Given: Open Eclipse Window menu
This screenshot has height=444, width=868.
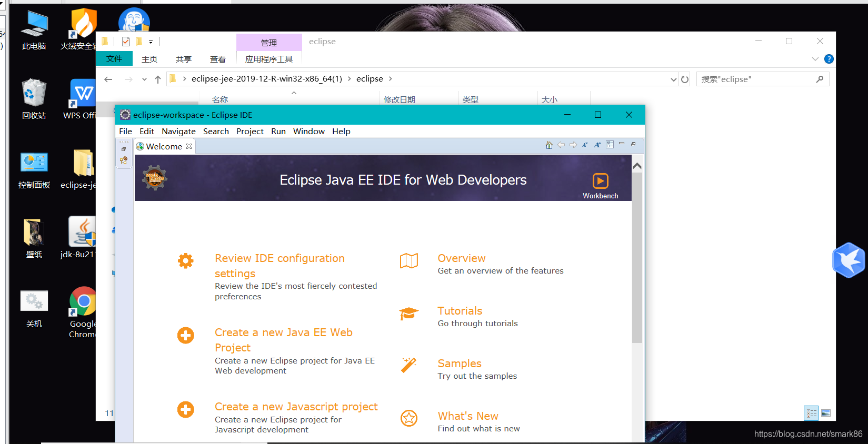Looking at the screenshot, I should 309,131.
